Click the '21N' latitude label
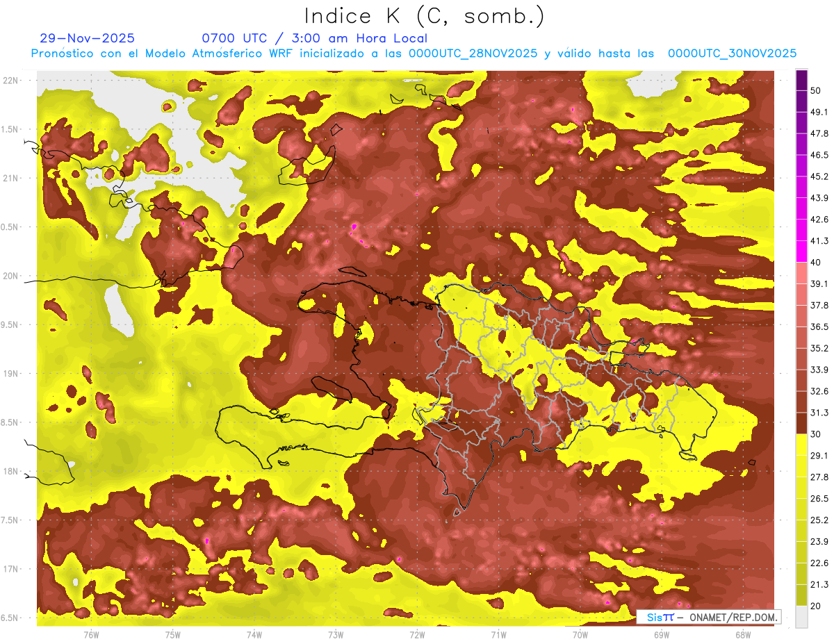The height and width of the screenshot is (644, 834). (10, 179)
